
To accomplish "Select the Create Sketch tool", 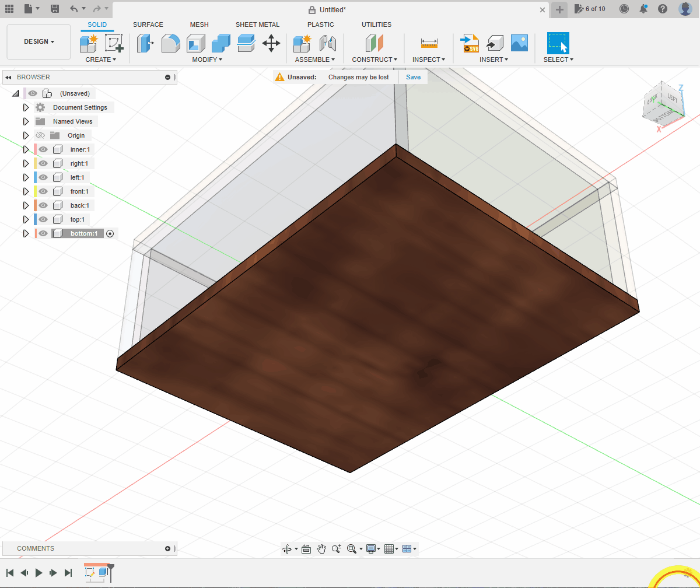I will coord(114,43).
